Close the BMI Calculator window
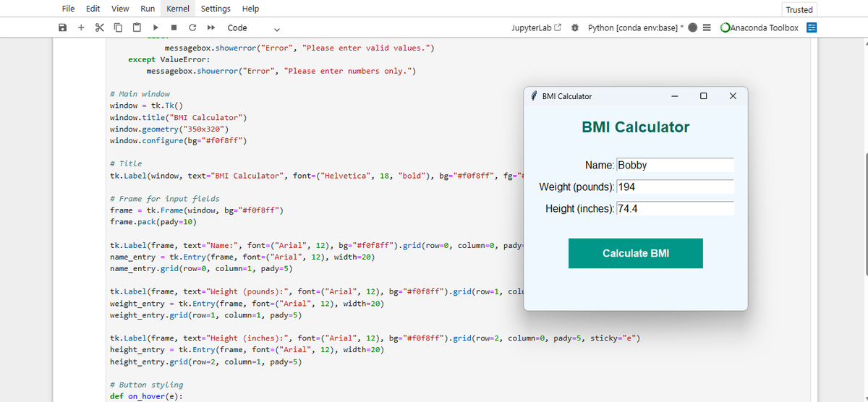This screenshot has height=402, width=868. coord(733,96)
